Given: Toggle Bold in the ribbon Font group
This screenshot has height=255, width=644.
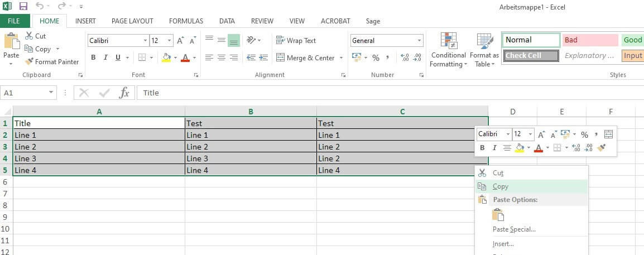Looking at the screenshot, I should tap(93, 58).
